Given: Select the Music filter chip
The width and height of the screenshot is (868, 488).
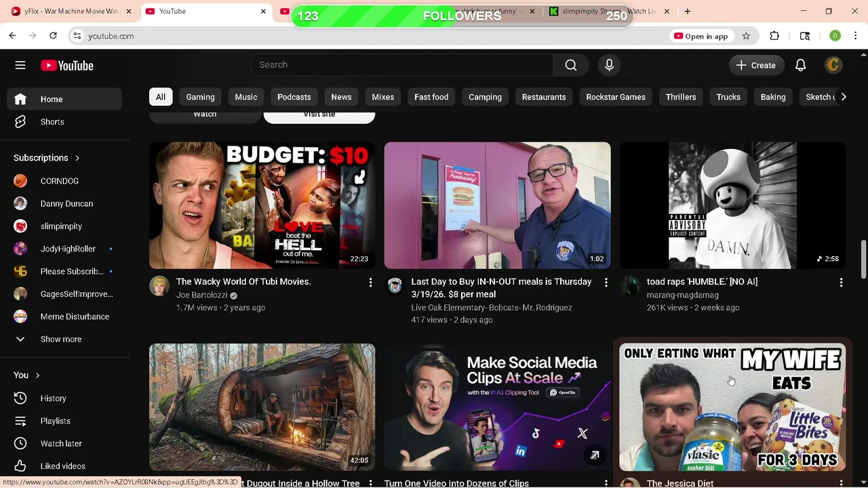Looking at the screenshot, I should click(x=246, y=97).
